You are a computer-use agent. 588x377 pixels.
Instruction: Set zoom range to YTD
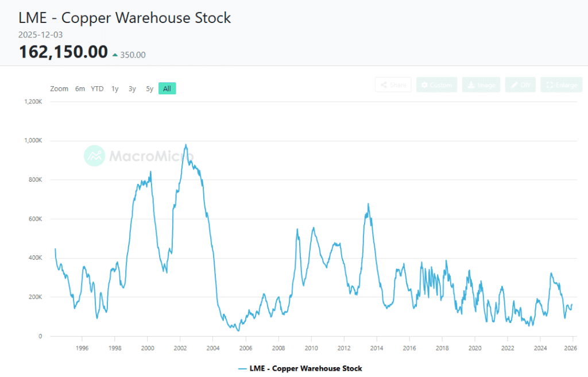(x=97, y=89)
